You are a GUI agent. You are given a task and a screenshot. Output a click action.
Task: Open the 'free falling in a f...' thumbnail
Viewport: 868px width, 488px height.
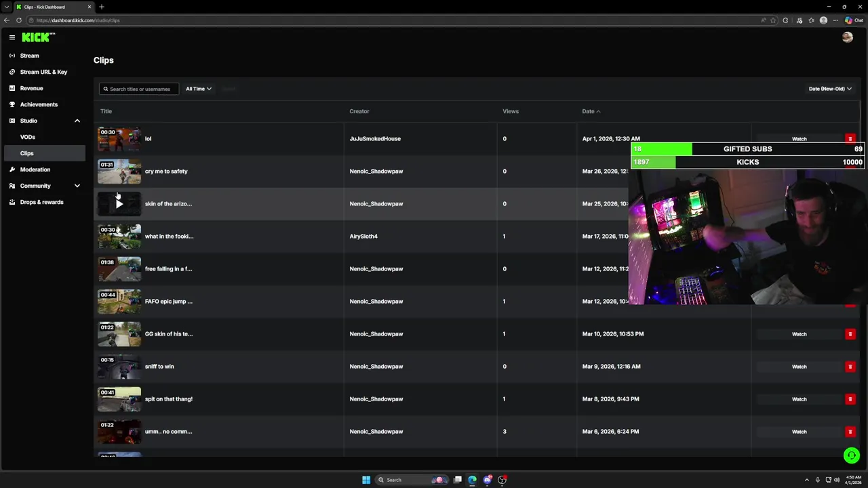119,268
